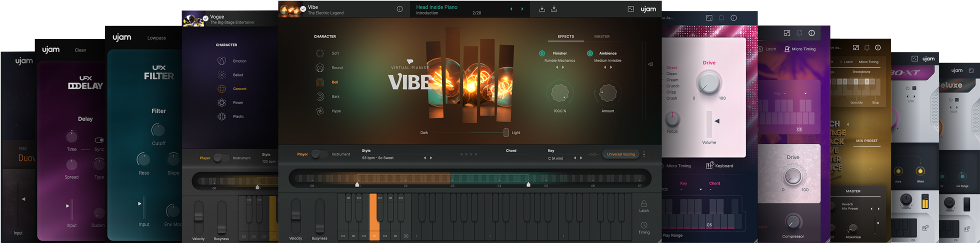Click the ujam logo in Vibe window

click(648, 9)
